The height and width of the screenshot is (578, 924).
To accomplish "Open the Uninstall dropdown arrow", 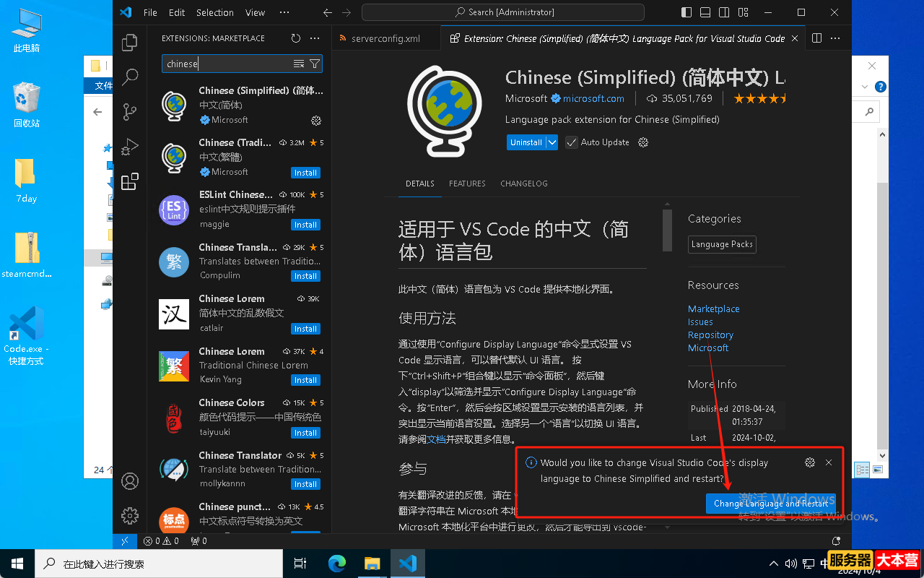I will (x=552, y=142).
